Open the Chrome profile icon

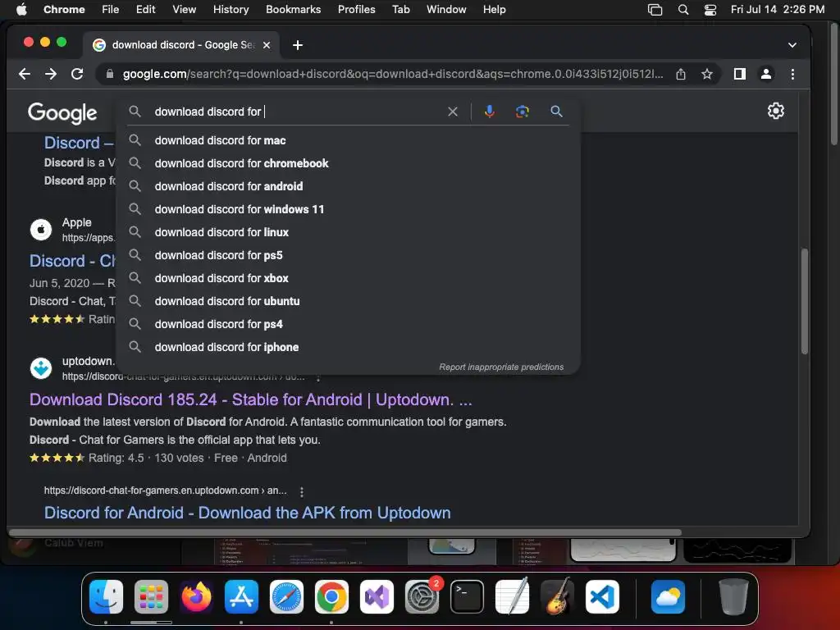pyautogui.click(x=766, y=74)
